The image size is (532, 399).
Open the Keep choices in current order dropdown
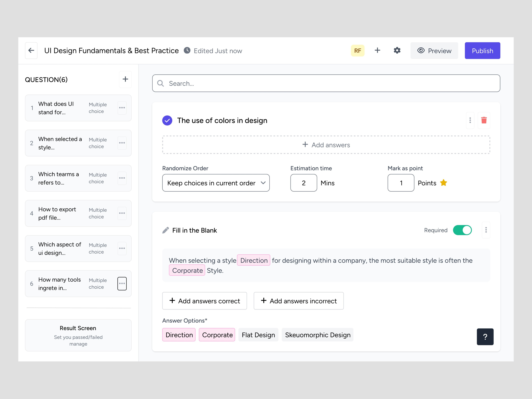tap(216, 183)
